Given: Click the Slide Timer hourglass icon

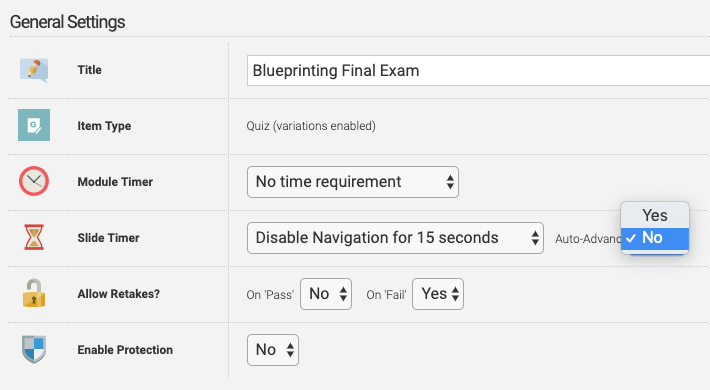Looking at the screenshot, I should (34, 237).
